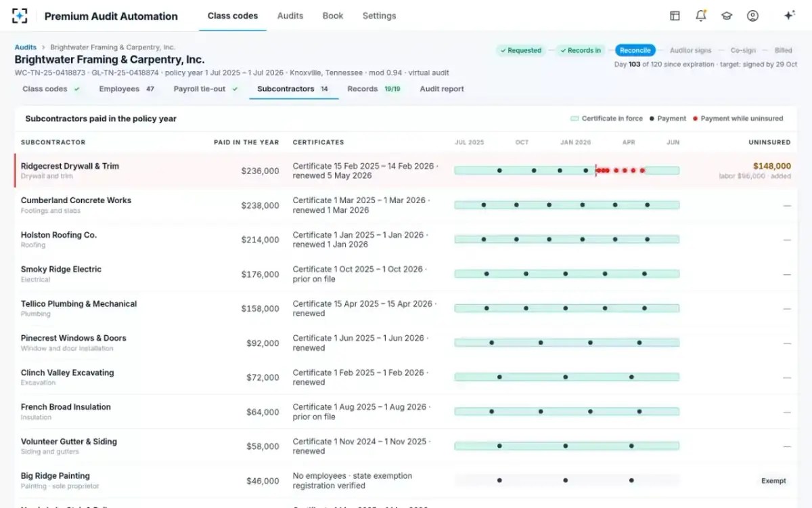Click the $214,000 paid amount

(260, 240)
